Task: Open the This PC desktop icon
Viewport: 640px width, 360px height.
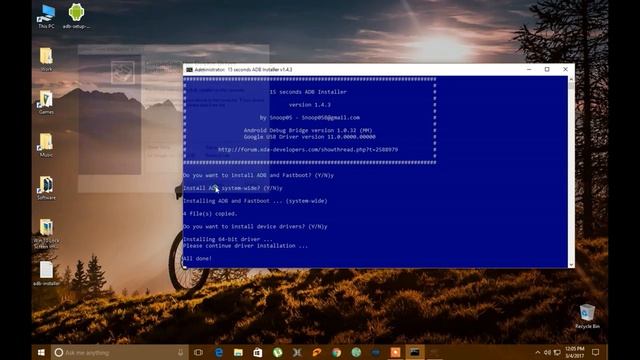Action: click(x=46, y=16)
